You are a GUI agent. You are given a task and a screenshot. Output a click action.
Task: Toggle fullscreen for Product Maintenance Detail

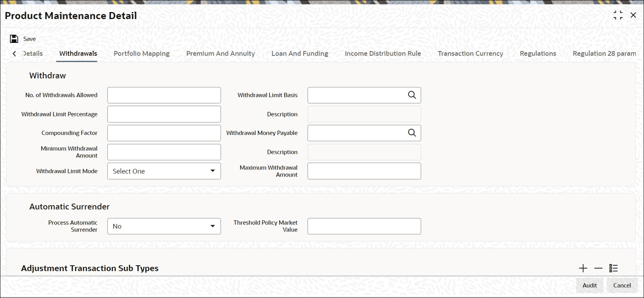(x=618, y=15)
